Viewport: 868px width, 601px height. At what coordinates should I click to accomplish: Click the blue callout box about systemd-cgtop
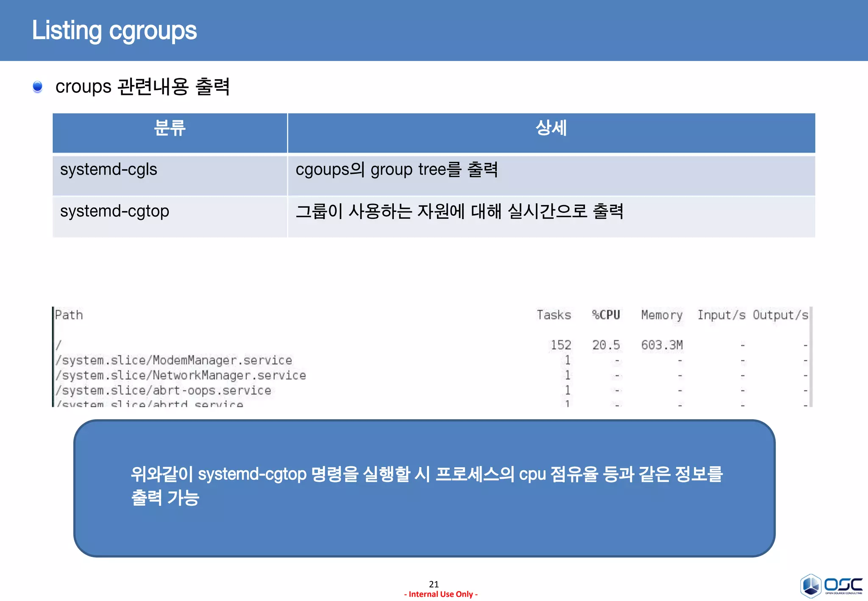pyautogui.click(x=424, y=488)
